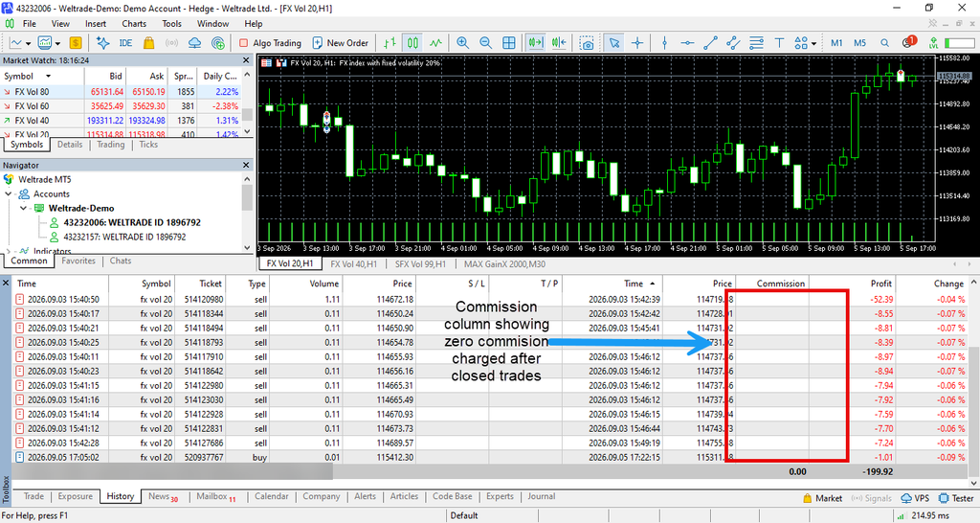The width and height of the screenshot is (980, 523).
Task: Draw an equidistant channel
Action: tap(733, 43)
